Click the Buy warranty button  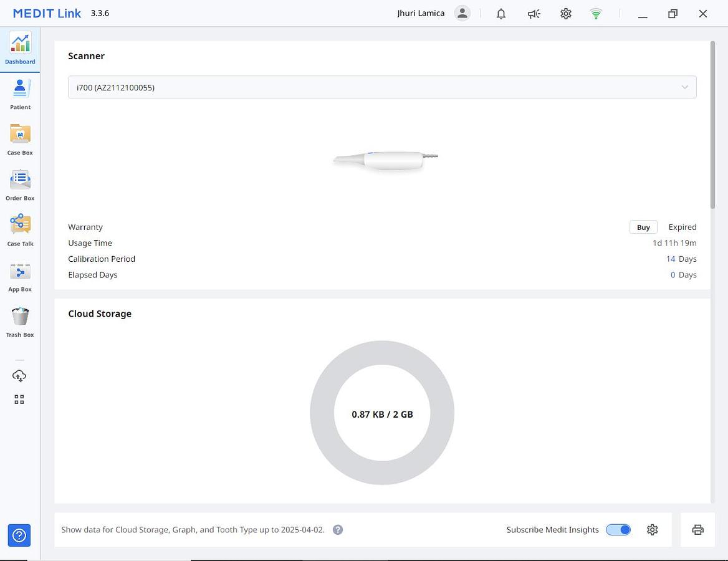pyautogui.click(x=643, y=228)
